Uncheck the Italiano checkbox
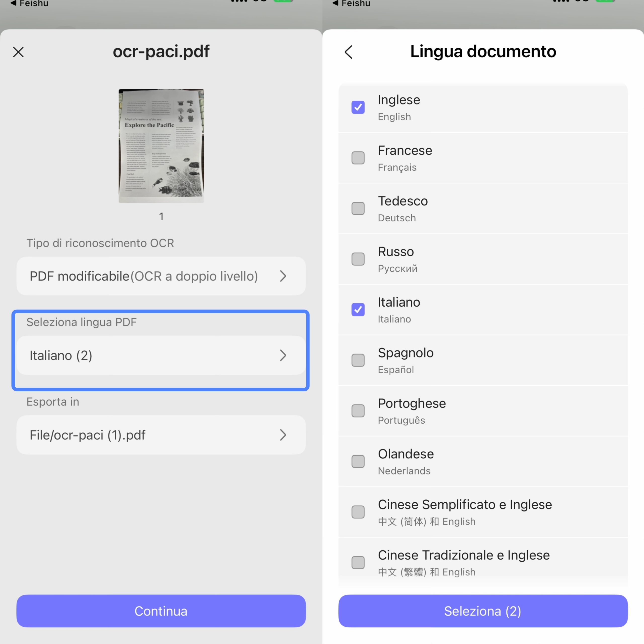Screen dimensions: 644x644 click(x=358, y=310)
